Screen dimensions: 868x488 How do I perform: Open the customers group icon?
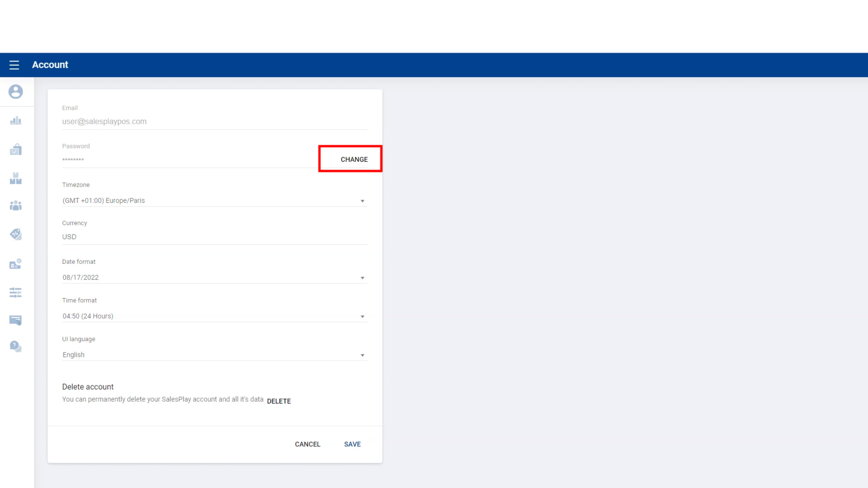(16, 206)
